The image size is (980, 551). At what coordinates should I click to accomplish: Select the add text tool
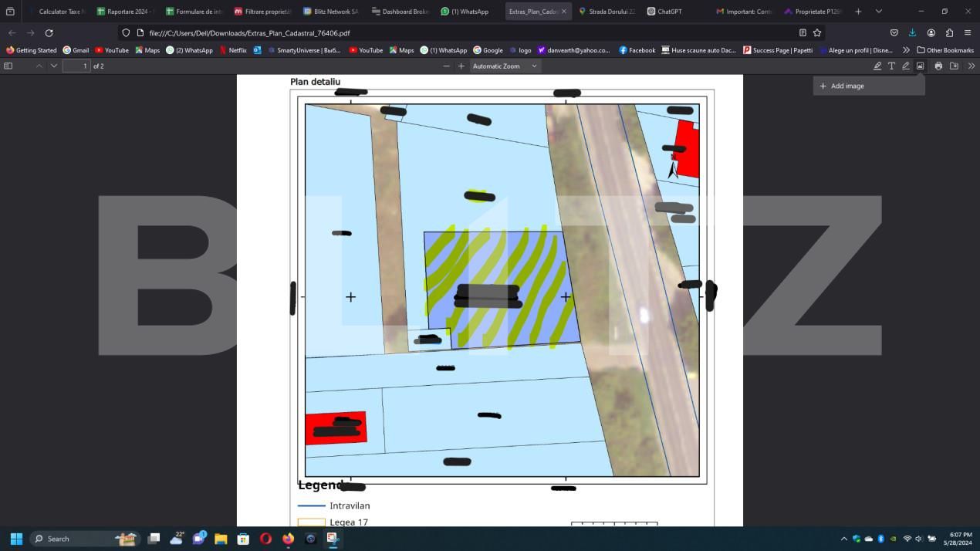click(891, 66)
